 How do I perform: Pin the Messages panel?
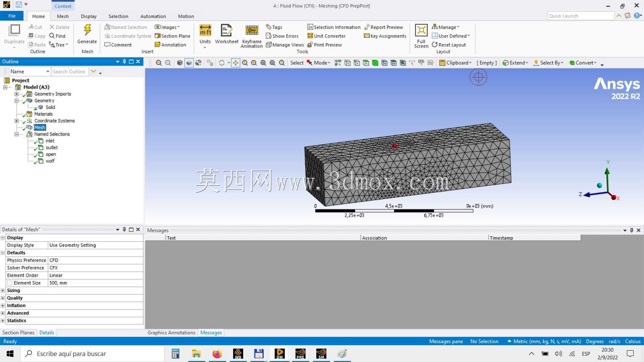tap(632, 230)
